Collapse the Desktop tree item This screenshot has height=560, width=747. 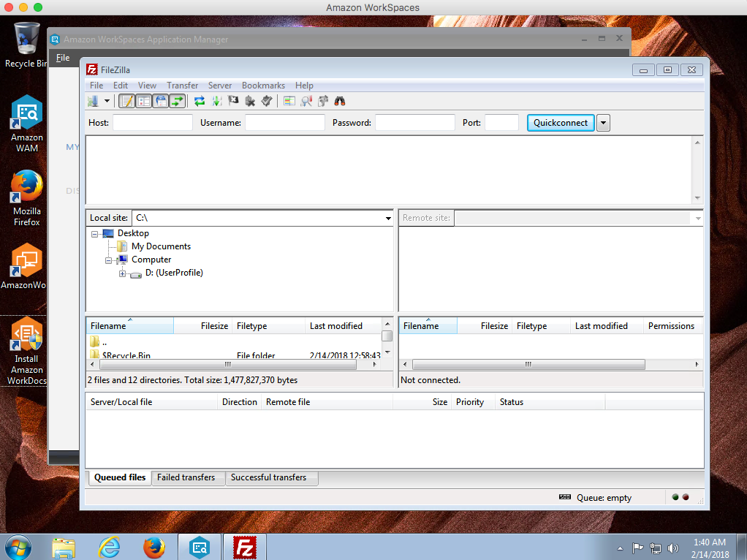94,233
